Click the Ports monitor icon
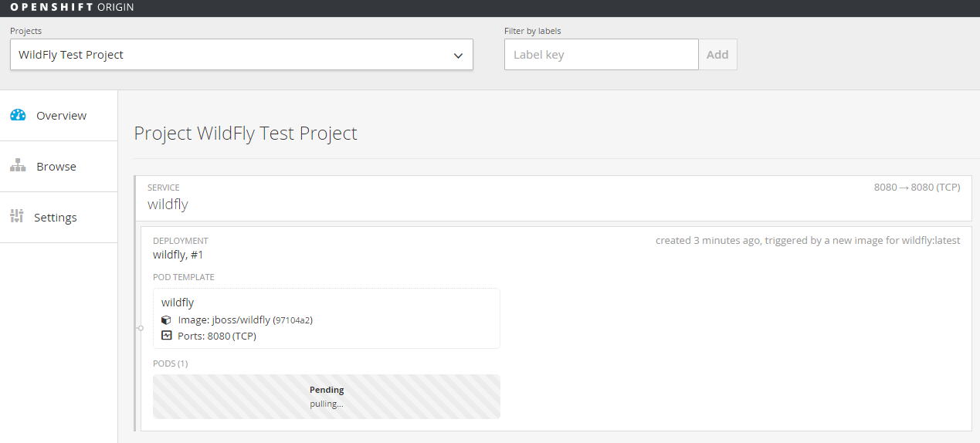The width and height of the screenshot is (980, 443). [166, 336]
